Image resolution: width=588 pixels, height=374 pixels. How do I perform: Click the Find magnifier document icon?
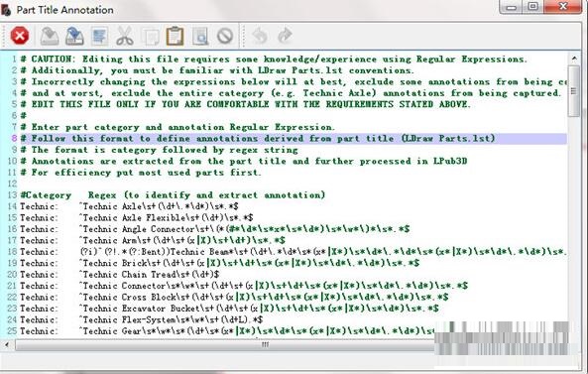(x=200, y=36)
